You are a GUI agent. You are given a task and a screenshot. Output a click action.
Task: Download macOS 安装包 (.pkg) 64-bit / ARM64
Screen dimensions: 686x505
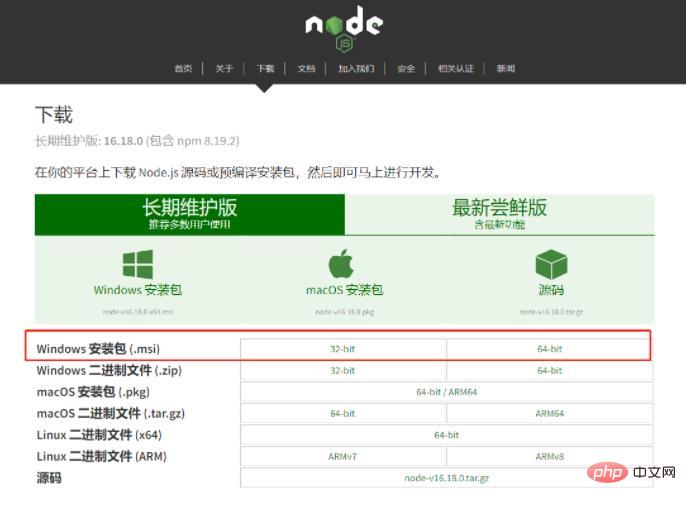tap(446, 392)
